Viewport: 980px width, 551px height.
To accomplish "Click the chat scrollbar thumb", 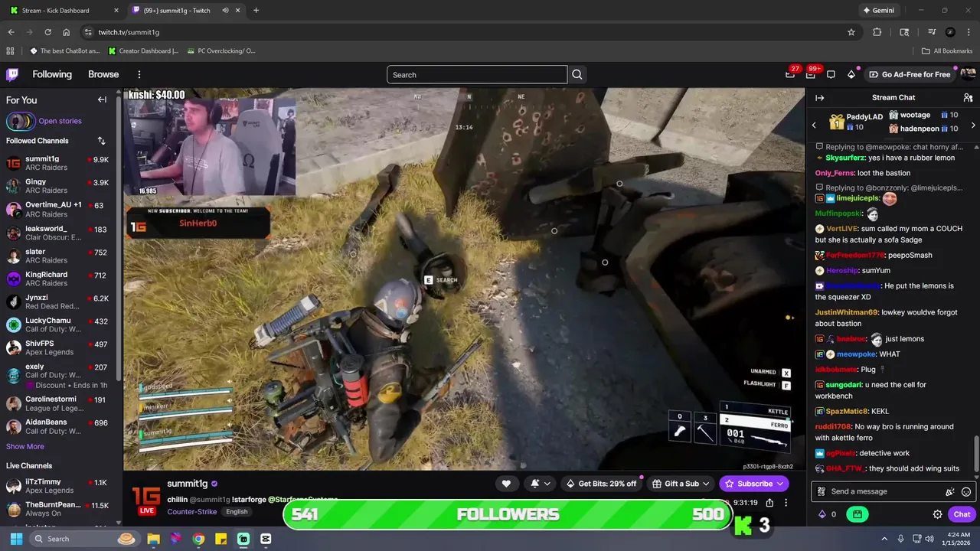I will (975, 455).
